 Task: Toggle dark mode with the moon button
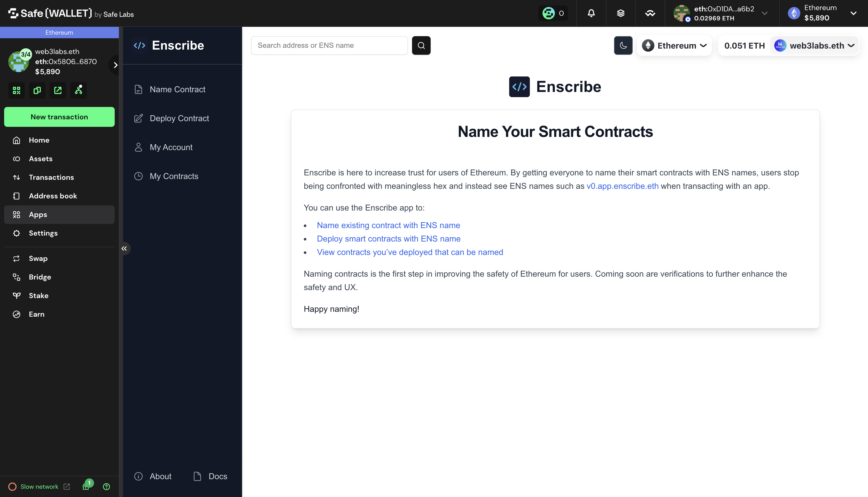click(x=623, y=45)
